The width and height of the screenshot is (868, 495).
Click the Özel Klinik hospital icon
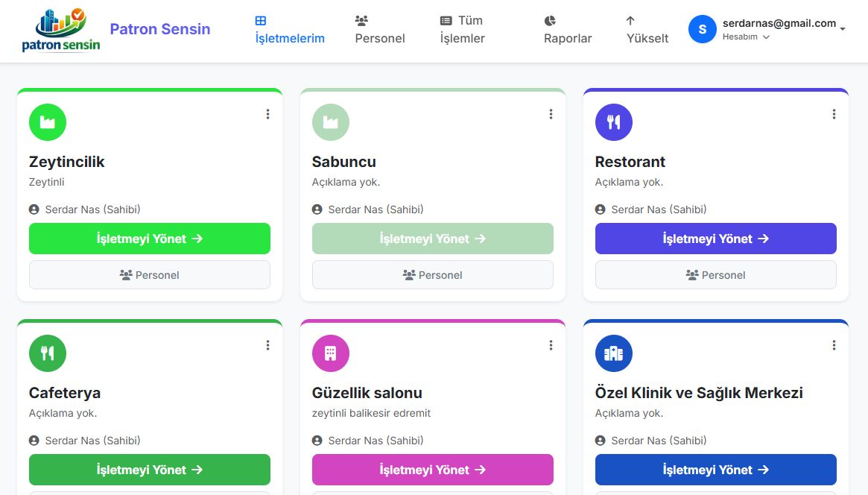(x=614, y=353)
